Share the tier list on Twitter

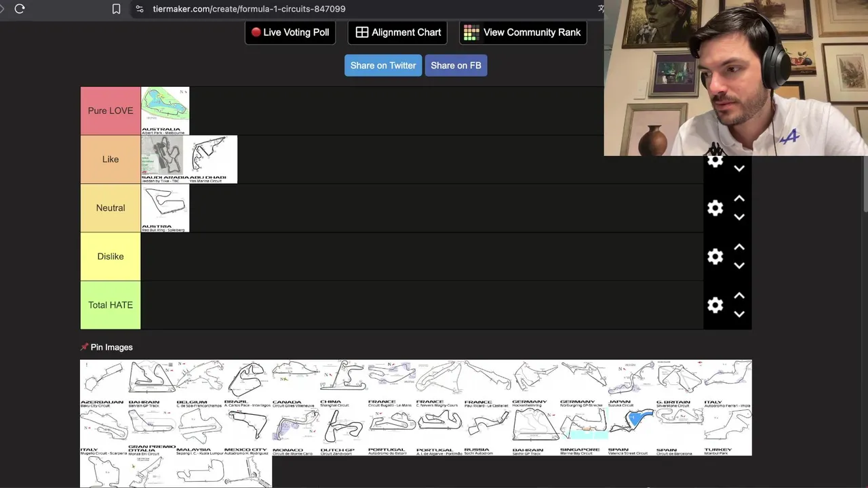(383, 66)
